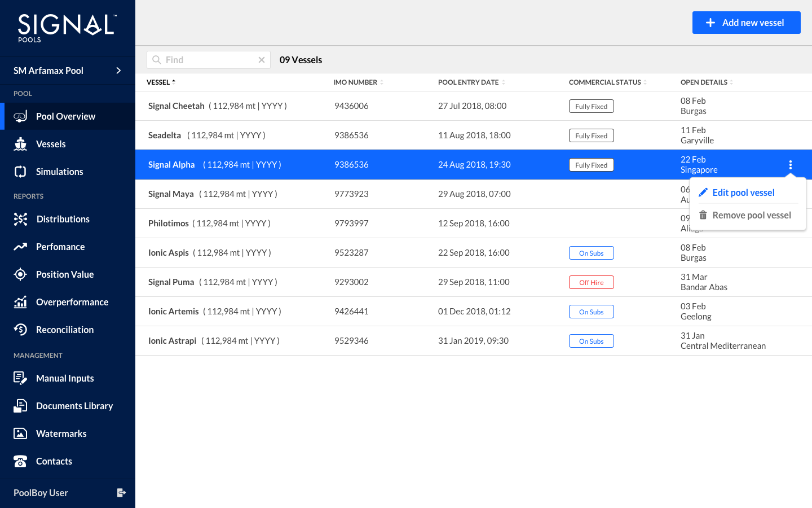This screenshot has width=812, height=508.
Task: Click IMO number 9773923
Action: click(x=351, y=194)
